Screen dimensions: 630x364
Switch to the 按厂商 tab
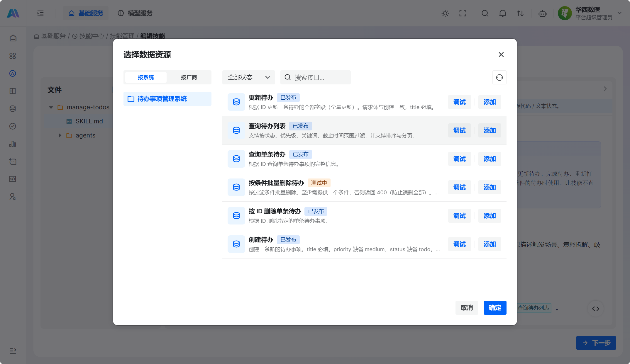189,77
